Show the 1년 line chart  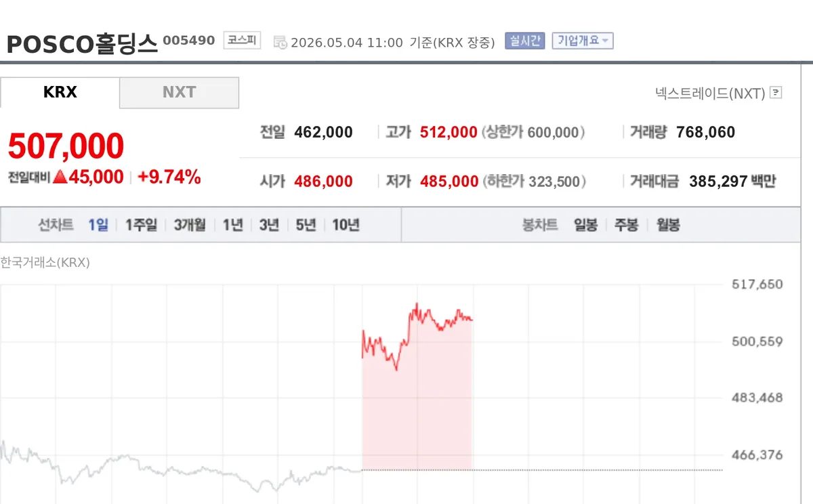click(233, 225)
